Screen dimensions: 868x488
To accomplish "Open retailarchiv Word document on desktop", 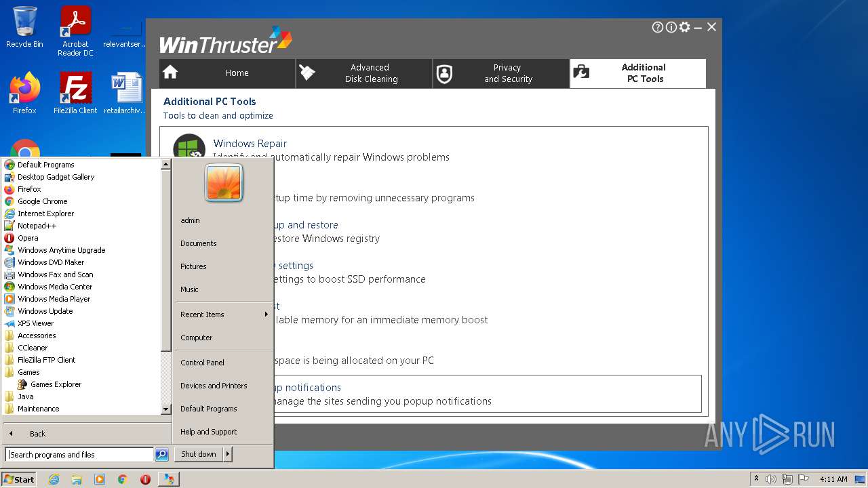I will [x=126, y=94].
